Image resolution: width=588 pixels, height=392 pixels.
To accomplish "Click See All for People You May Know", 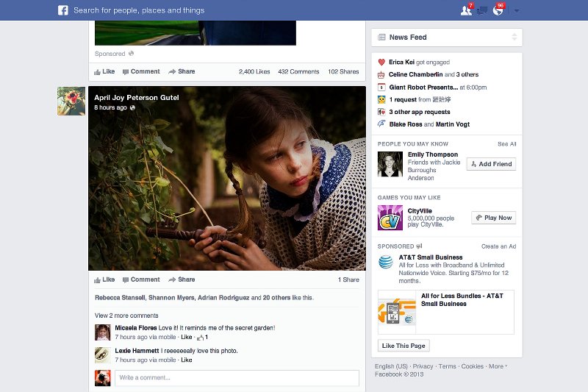I will pyautogui.click(x=506, y=144).
